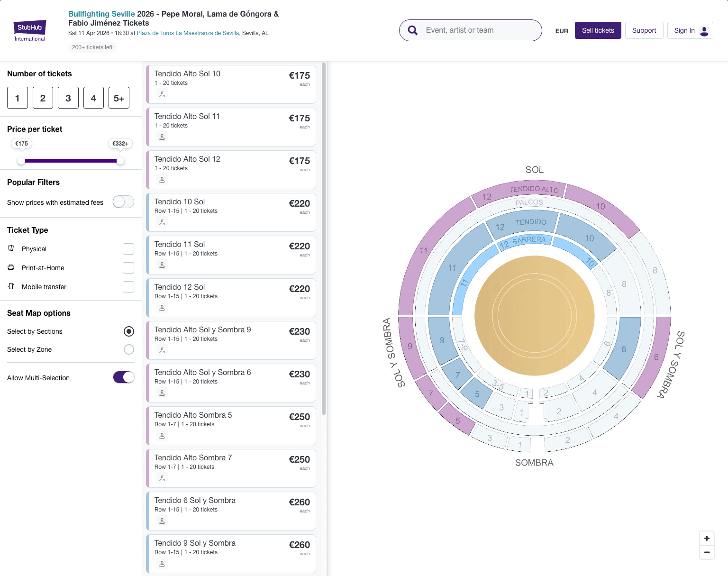
Task: Zoom out the seat map
Action: 707,552
